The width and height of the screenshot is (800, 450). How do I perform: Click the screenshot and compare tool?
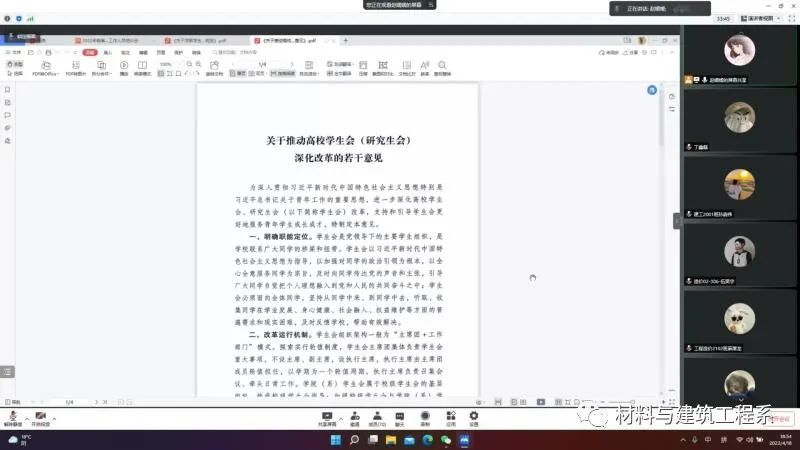coord(383,68)
